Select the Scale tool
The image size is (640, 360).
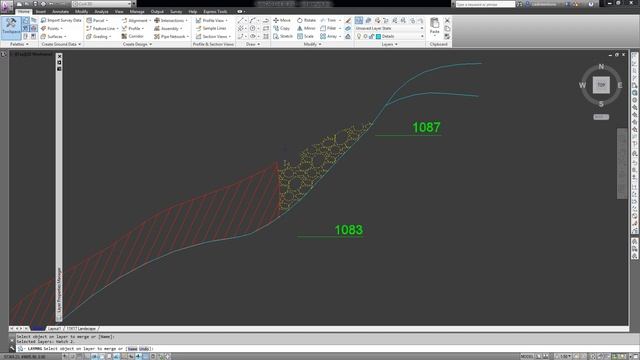tap(305, 36)
